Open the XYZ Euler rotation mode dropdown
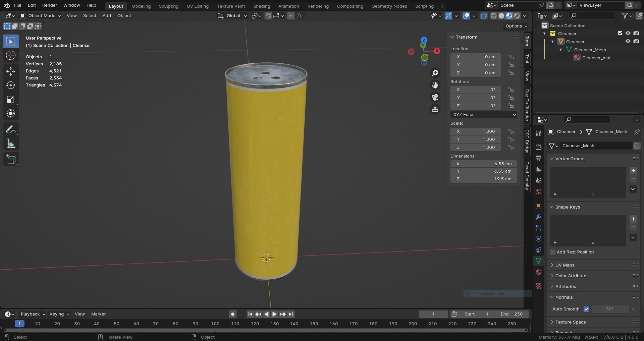This screenshot has width=644, height=341. tap(483, 115)
